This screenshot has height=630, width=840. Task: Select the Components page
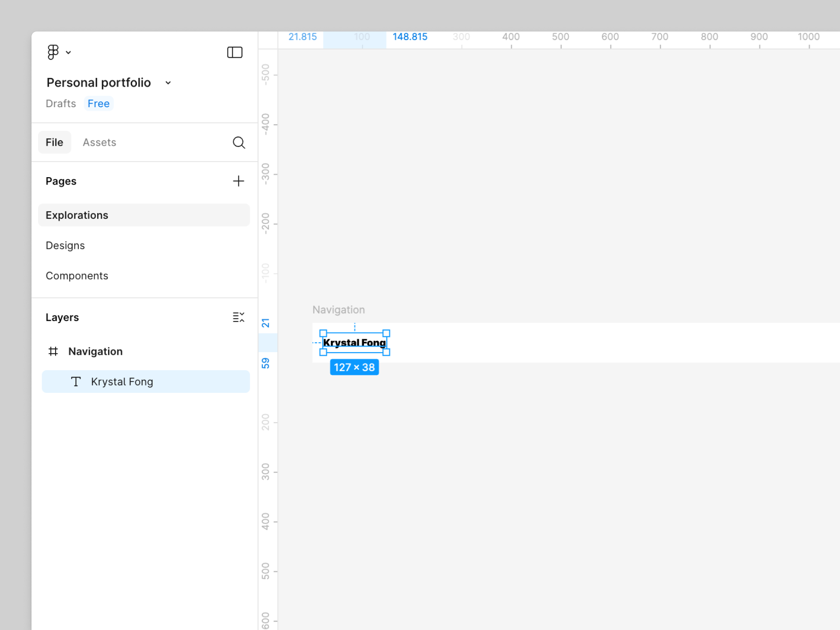pos(77,276)
